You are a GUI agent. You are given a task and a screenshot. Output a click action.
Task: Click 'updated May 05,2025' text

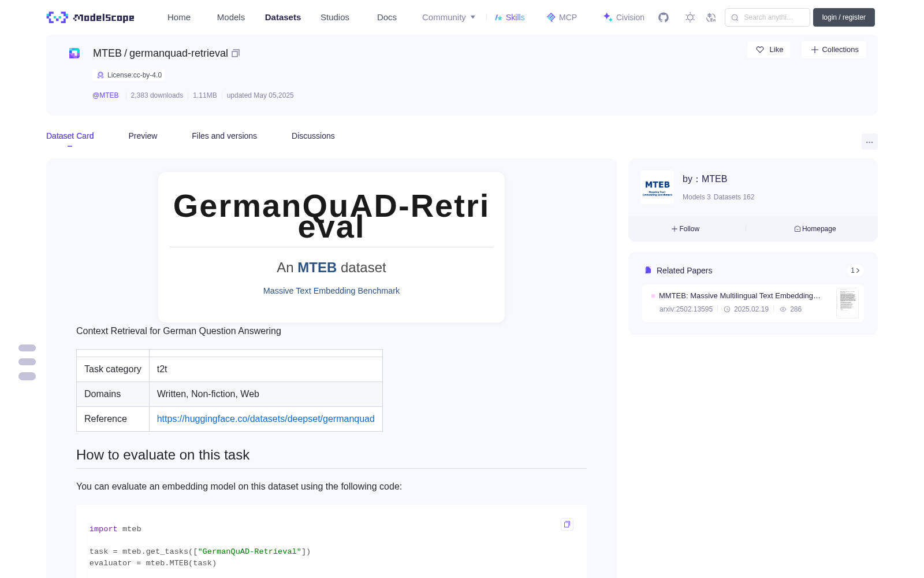tap(260, 95)
